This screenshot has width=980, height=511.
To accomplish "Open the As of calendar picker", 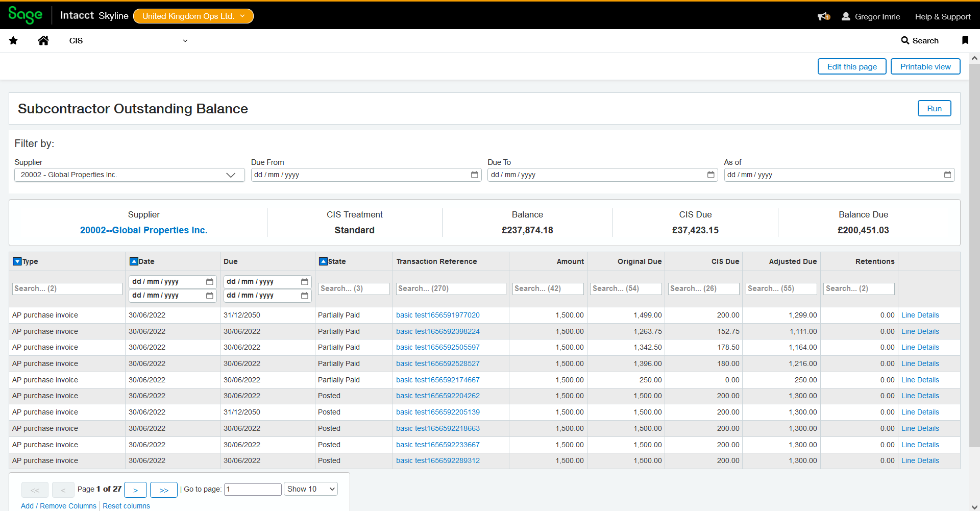I will (x=947, y=175).
